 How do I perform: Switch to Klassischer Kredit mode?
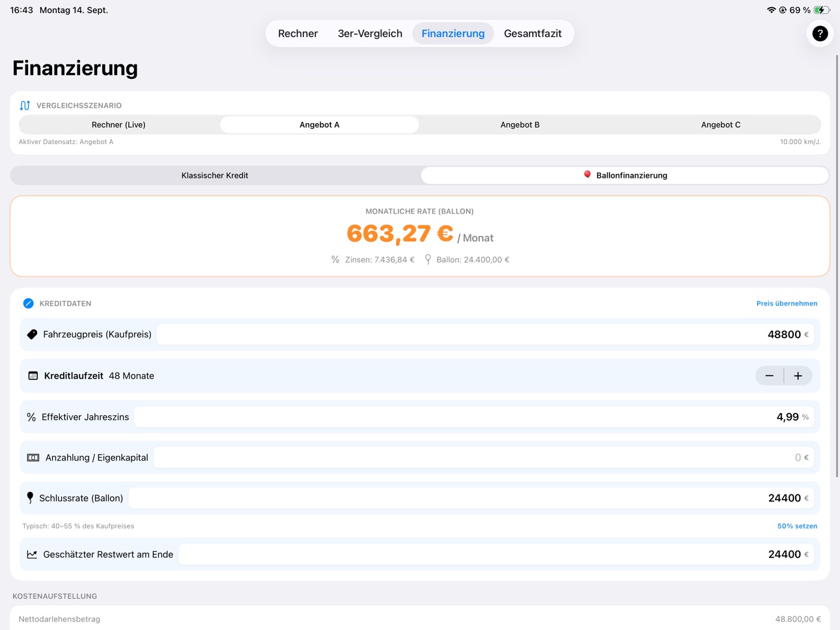pyautogui.click(x=215, y=175)
